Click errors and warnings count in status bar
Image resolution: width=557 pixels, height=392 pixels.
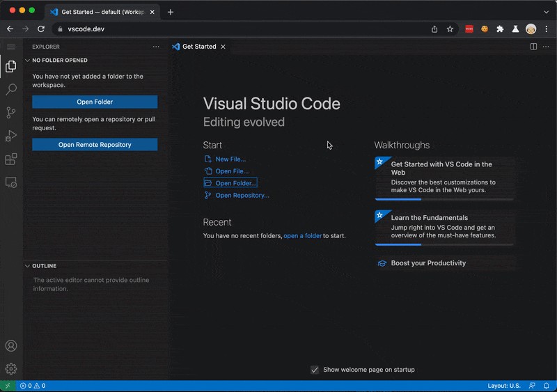click(33, 386)
